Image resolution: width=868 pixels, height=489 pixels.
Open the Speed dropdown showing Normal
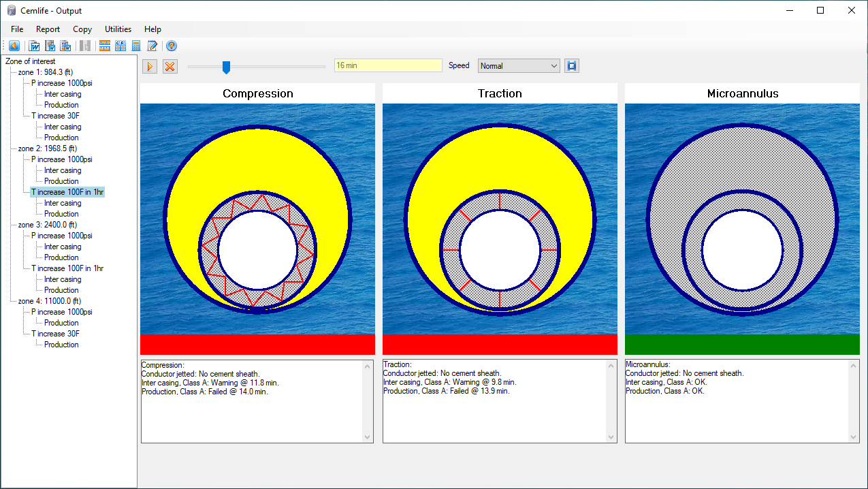[518, 66]
